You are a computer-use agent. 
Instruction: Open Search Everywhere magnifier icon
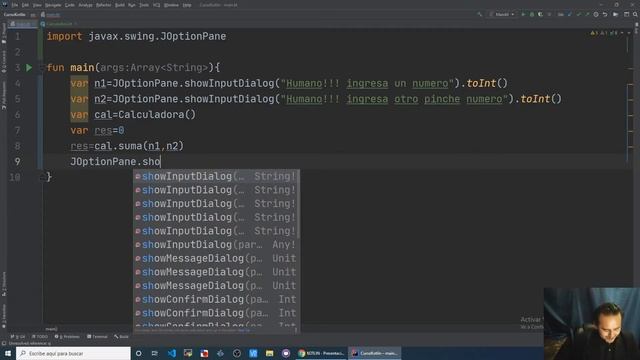pos(635,14)
